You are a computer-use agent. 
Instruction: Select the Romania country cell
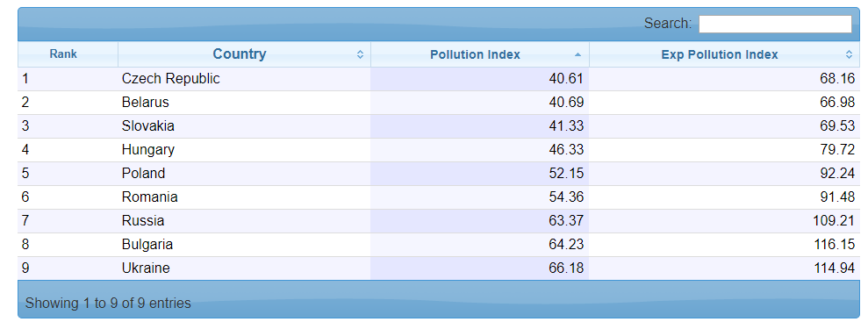(x=244, y=197)
